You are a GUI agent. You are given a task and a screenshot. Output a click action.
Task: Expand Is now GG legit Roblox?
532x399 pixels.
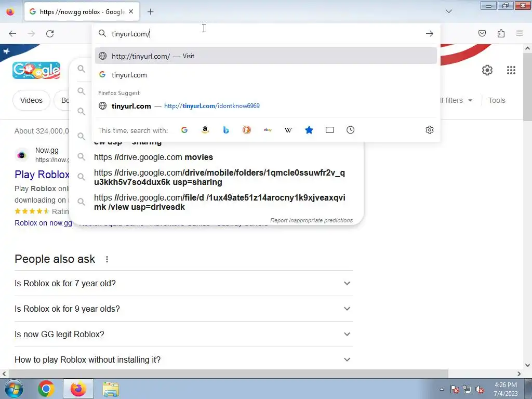[184, 334]
